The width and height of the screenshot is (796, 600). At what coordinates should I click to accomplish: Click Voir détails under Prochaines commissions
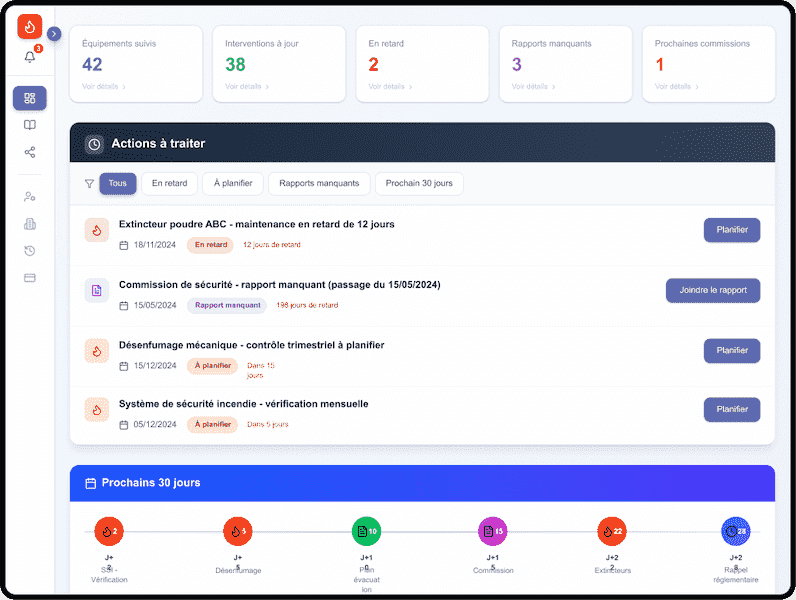click(x=676, y=87)
